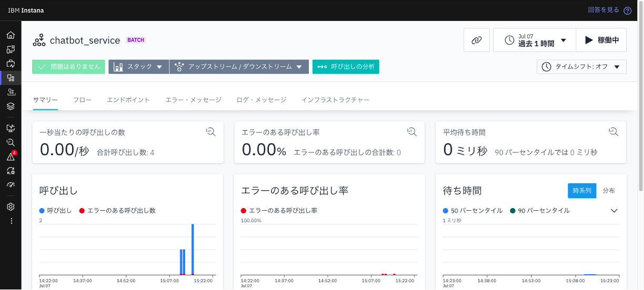Analyze average latency magnifier icon

(x=613, y=132)
